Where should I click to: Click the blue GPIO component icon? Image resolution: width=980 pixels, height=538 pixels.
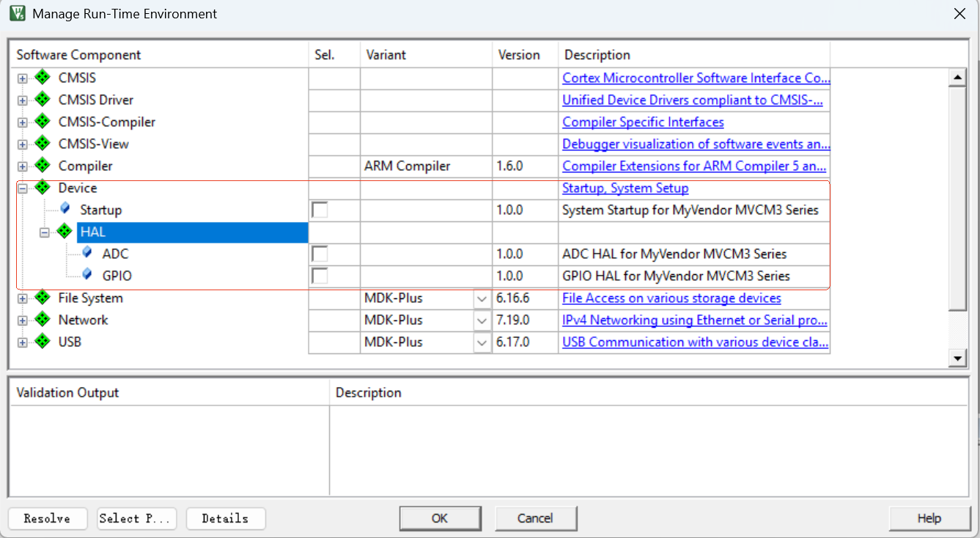pos(87,275)
